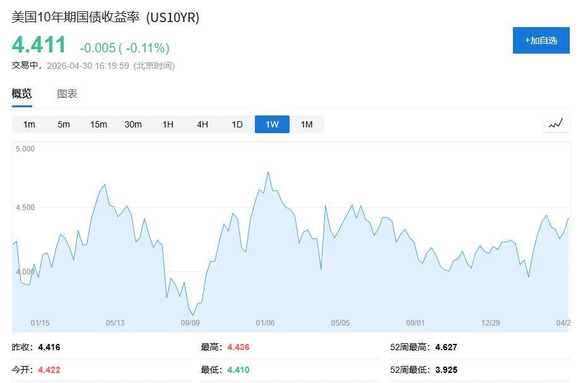This screenshot has width=588, height=383.
Task: Click the 昨收 value 4.416
Action: (49, 347)
